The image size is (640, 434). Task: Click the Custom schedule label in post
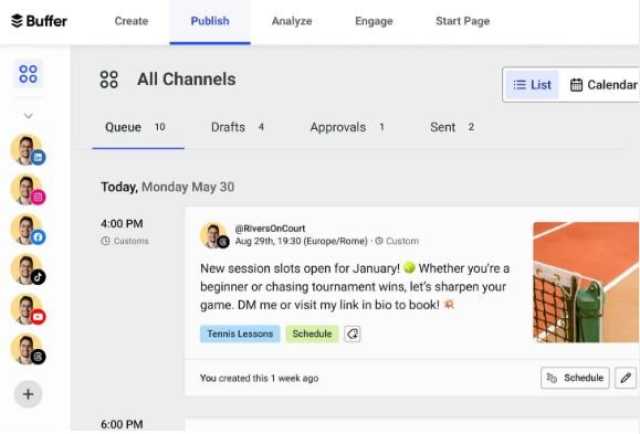(397, 241)
